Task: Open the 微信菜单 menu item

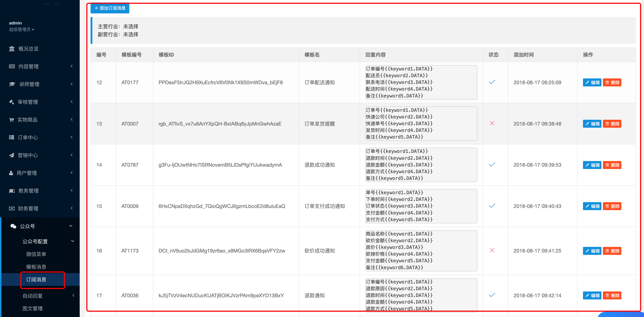Action: (x=36, y=254)
